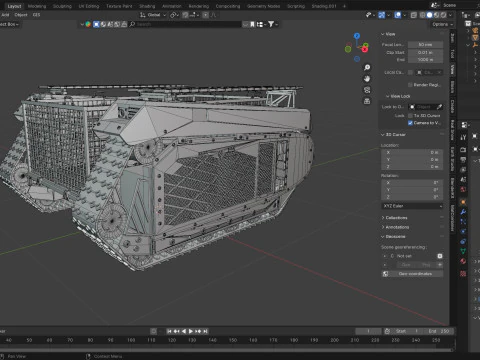Viewport: 480px width, 360px height.
Task: Click the eyedropper in Lock to Object field
Action: point(439,107)
